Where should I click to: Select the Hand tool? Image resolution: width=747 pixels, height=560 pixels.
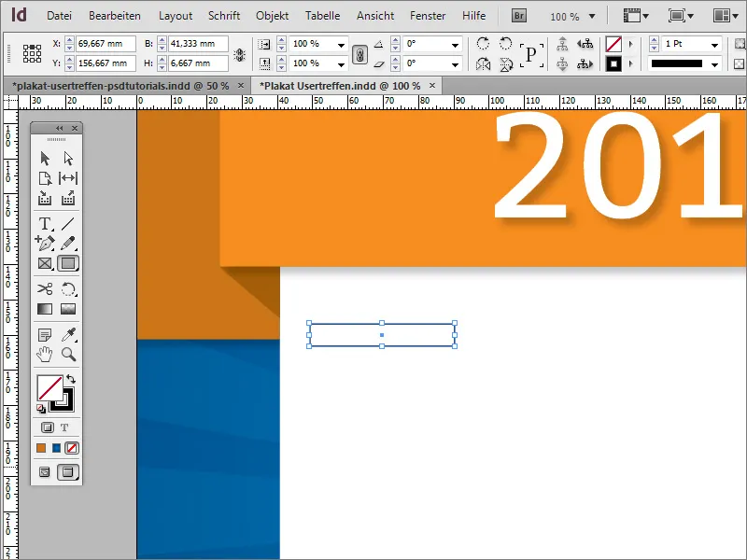pyautogui.click(x=44, y=355)
